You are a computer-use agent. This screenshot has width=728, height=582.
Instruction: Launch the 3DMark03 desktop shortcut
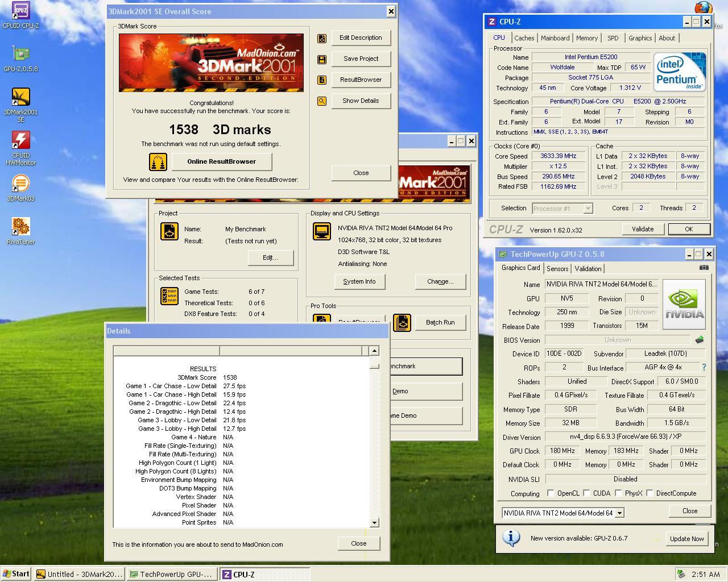tap(20, 184)
